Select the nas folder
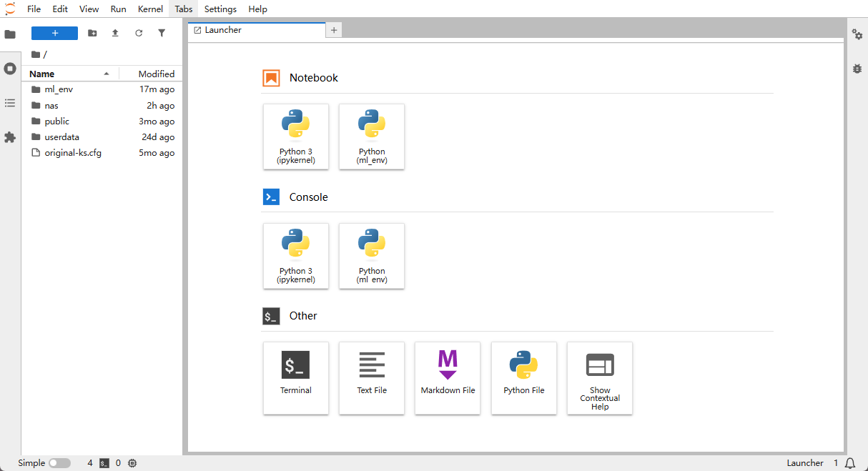The width and height of the screenshot is (868, 471). coord(102,105)
